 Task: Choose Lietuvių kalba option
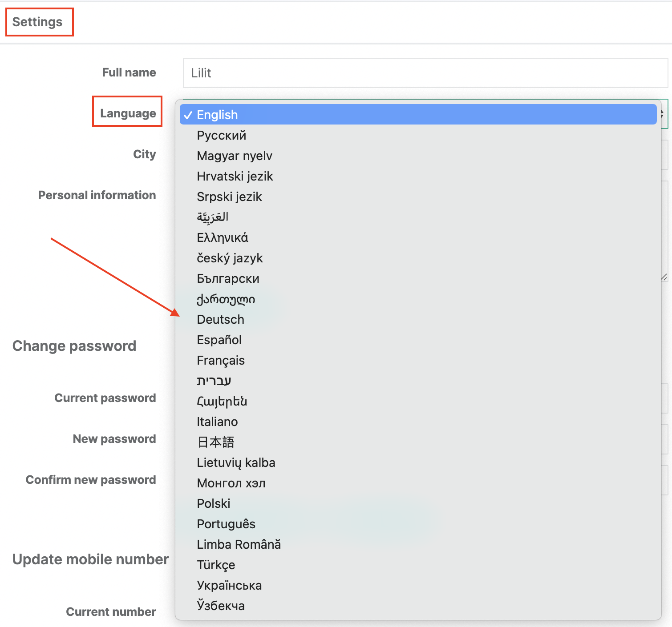pyautogui.click(x=236, y=462)
